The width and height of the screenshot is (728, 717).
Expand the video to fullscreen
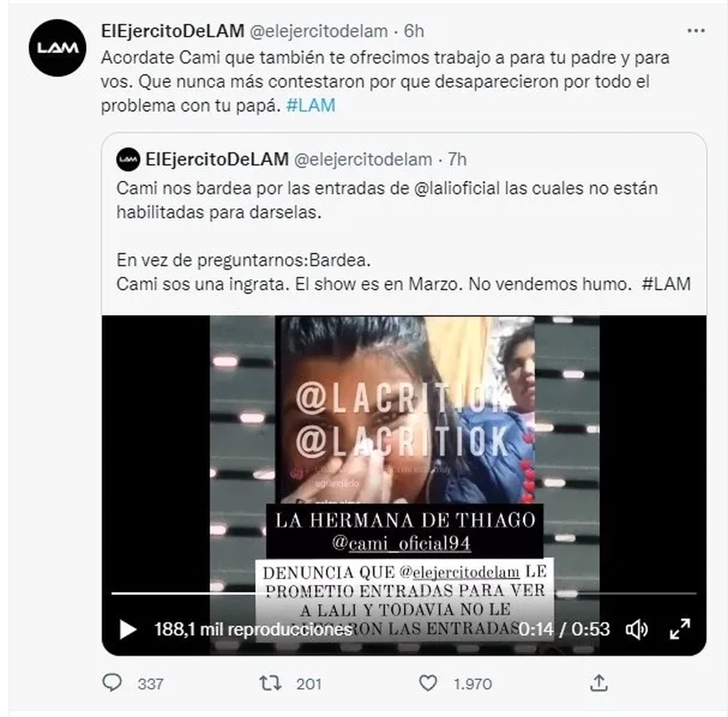(680, 629)
